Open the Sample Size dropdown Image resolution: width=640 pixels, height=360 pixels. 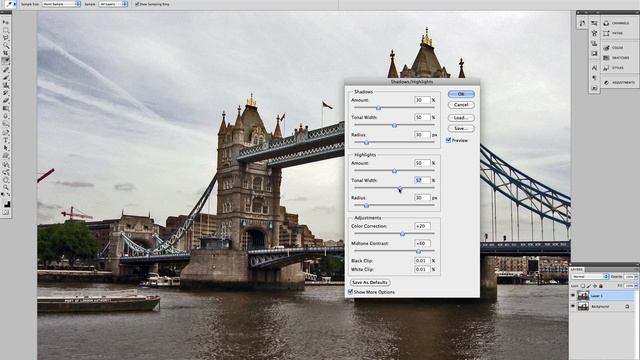[x=61, y=4]
